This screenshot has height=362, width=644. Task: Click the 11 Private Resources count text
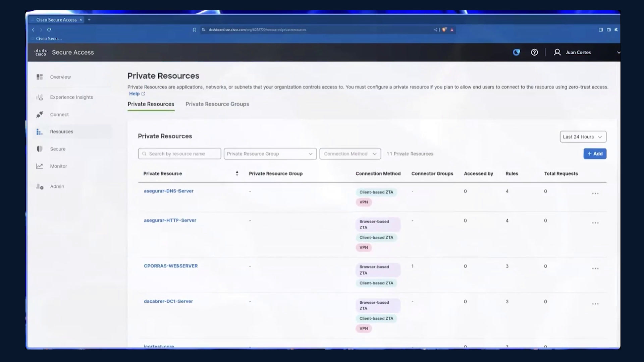410,154
